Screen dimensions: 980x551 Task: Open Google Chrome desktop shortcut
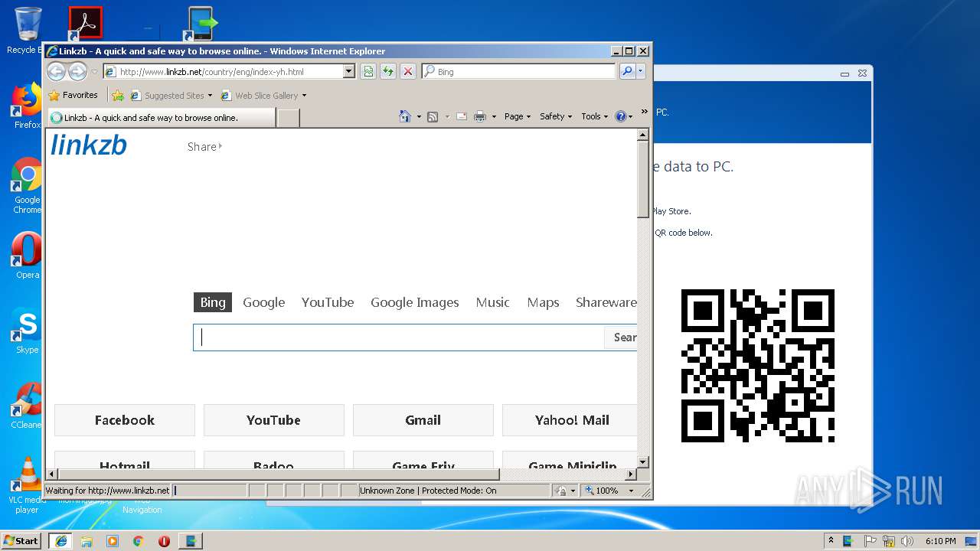coord(27,186)
